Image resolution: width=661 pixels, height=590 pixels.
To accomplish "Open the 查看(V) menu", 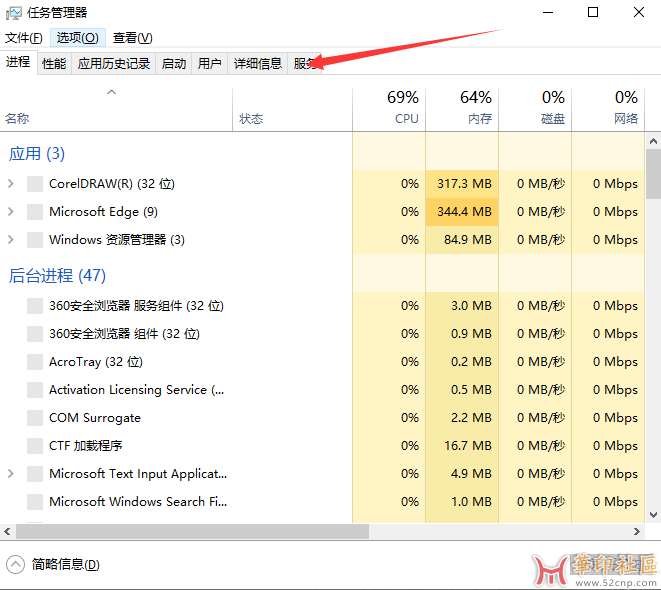I will 132,38.
